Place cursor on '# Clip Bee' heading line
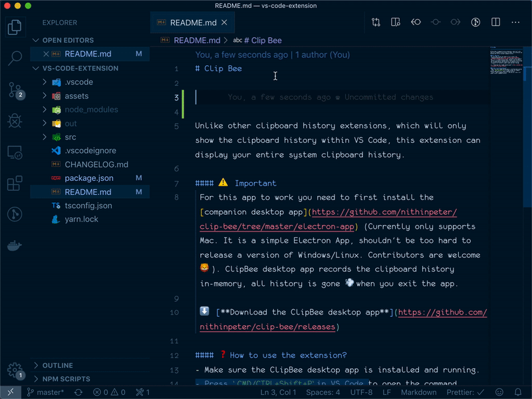This screenshot has width=532, height=399. [218, 68]
